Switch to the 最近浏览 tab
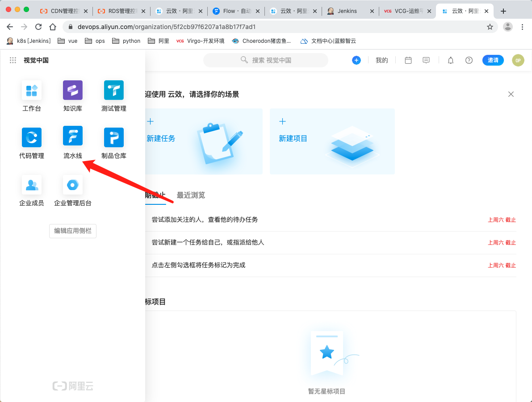Image resolution: width=532 pixels, height=402 pixels. (191, 195)
